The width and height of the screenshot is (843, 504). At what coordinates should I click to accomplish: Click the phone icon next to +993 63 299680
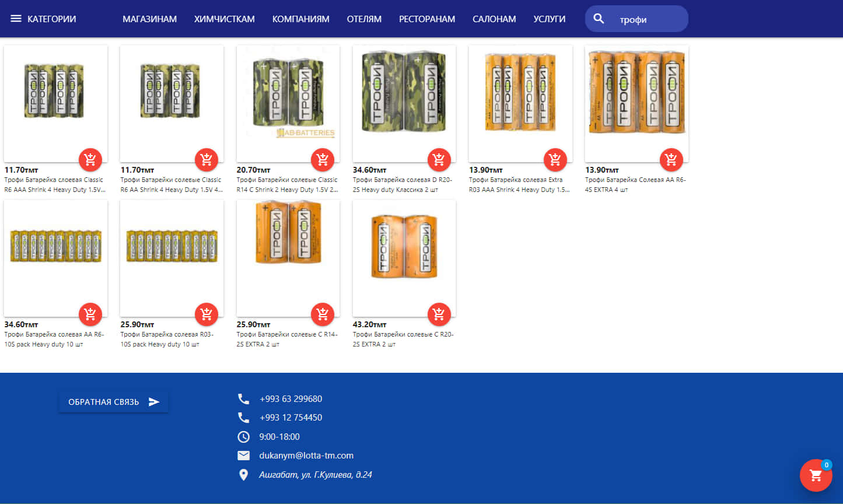[243, 399]
